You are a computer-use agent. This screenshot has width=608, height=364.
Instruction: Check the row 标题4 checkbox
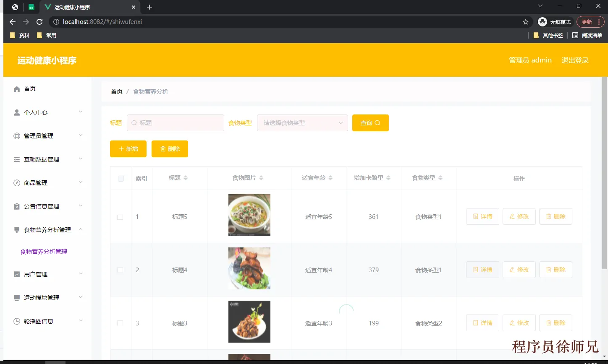(120, 270)
